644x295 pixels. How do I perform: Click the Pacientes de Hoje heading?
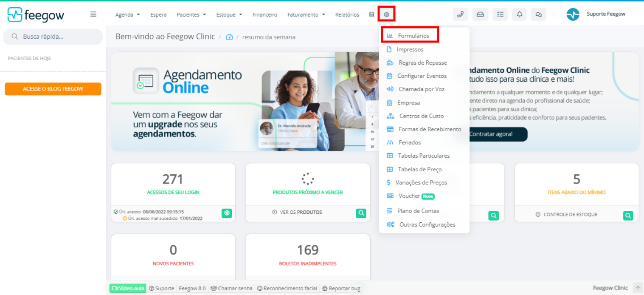pyautogui.click(x=29, y=58)
